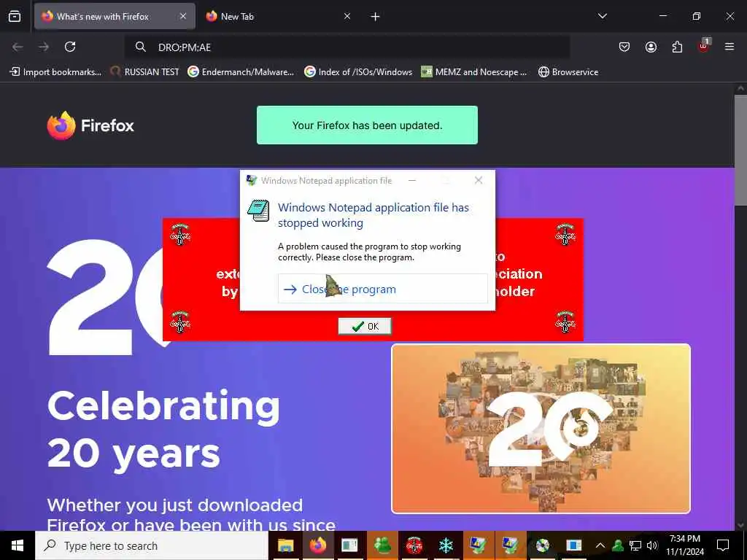Reload the current page
The width and height of the screenshot is (747, 560).
tap(70, 47)
